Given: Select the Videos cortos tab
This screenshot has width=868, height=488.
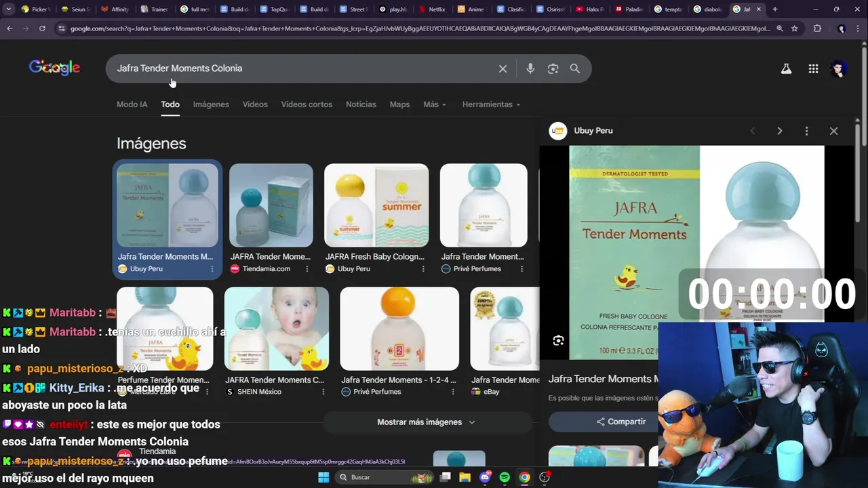Looking at the screenshot, I should (307, 104).
